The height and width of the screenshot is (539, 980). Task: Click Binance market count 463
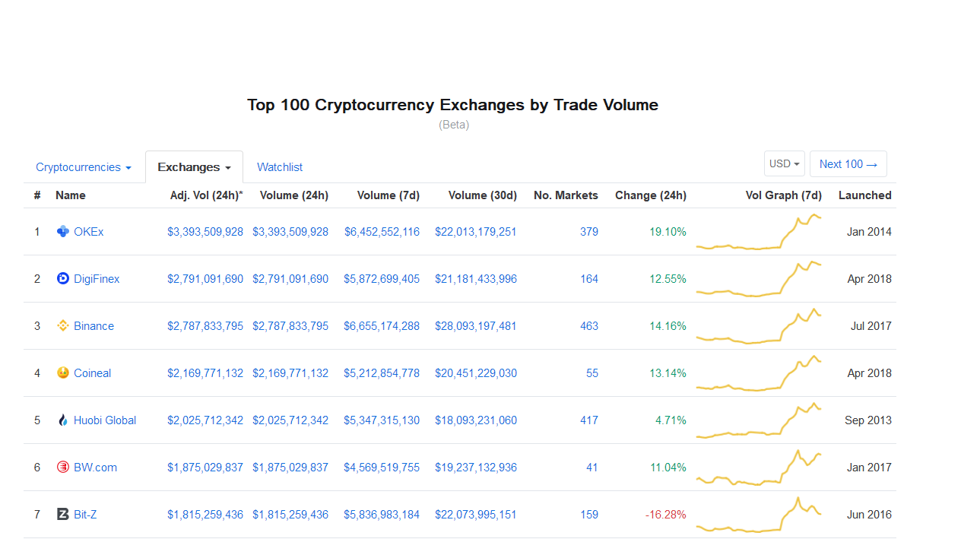(x=589, y=326)
